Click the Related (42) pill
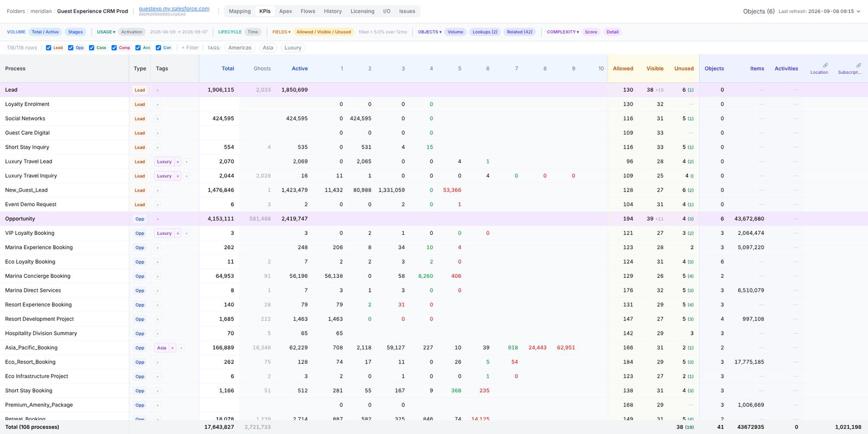868x434 pixels. [520, 32]
